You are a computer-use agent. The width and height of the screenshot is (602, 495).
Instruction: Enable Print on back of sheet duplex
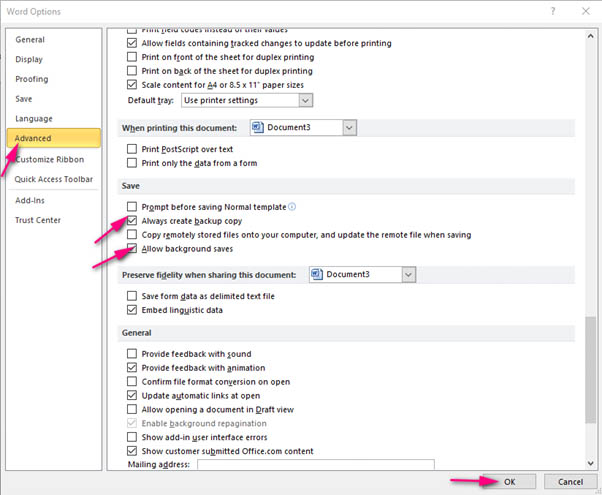pos(132,71)
